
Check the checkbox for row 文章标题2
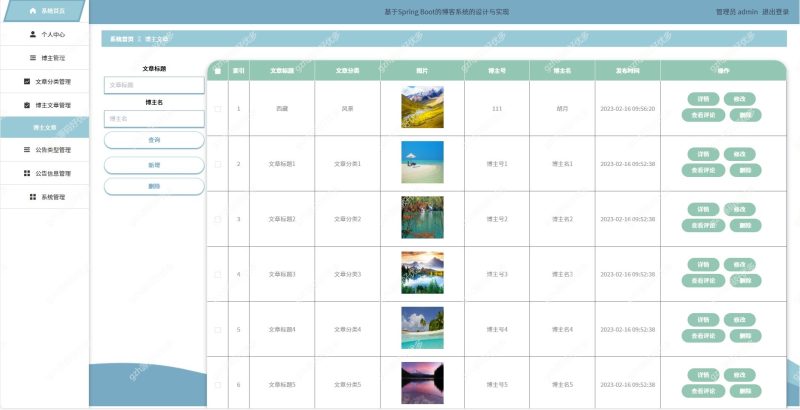[218, 219]
